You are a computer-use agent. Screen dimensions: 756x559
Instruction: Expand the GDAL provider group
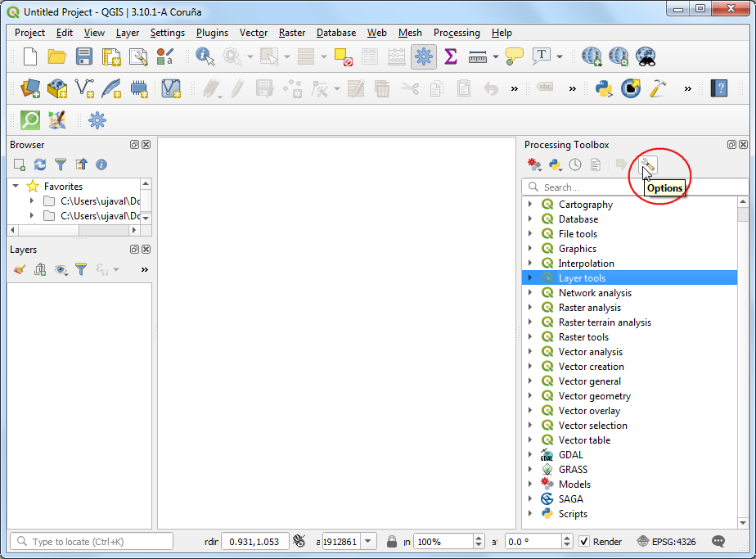tap(530, 455)
